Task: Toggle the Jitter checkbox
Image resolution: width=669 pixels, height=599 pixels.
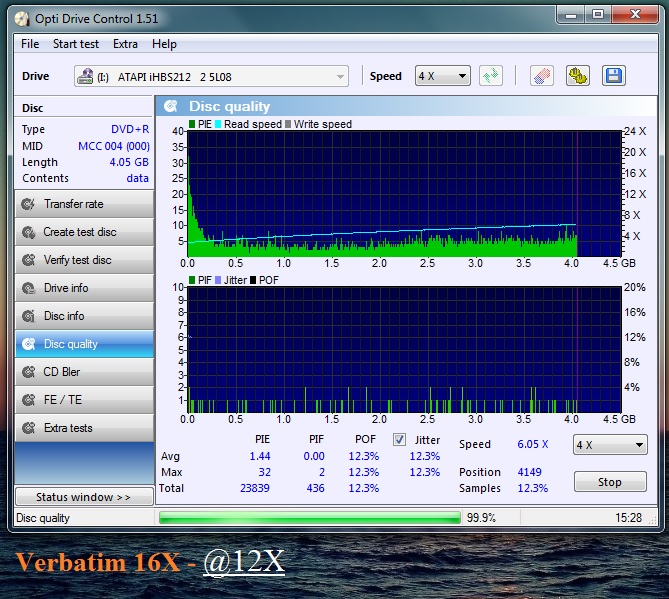Action: point(399,439)
